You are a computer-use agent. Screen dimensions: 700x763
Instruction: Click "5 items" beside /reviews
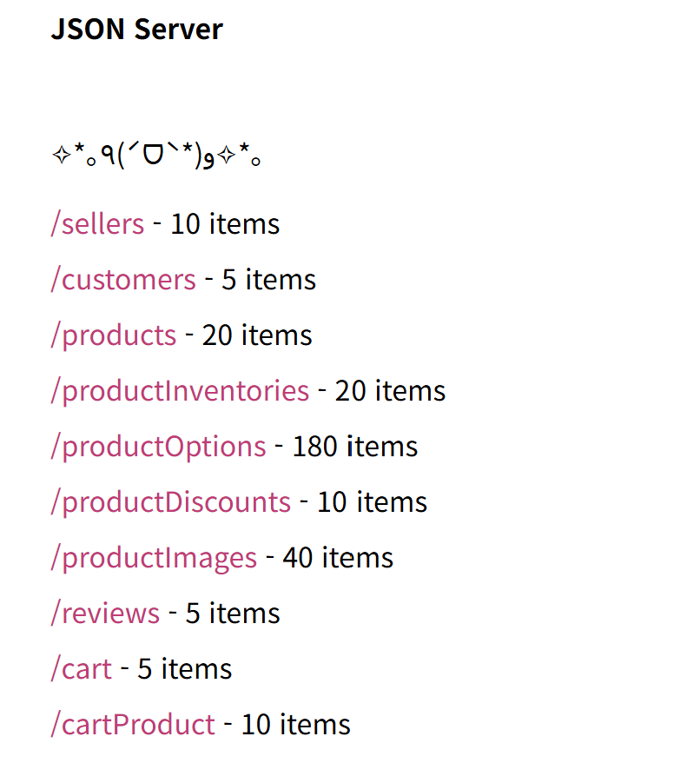(x=233, y=614)
